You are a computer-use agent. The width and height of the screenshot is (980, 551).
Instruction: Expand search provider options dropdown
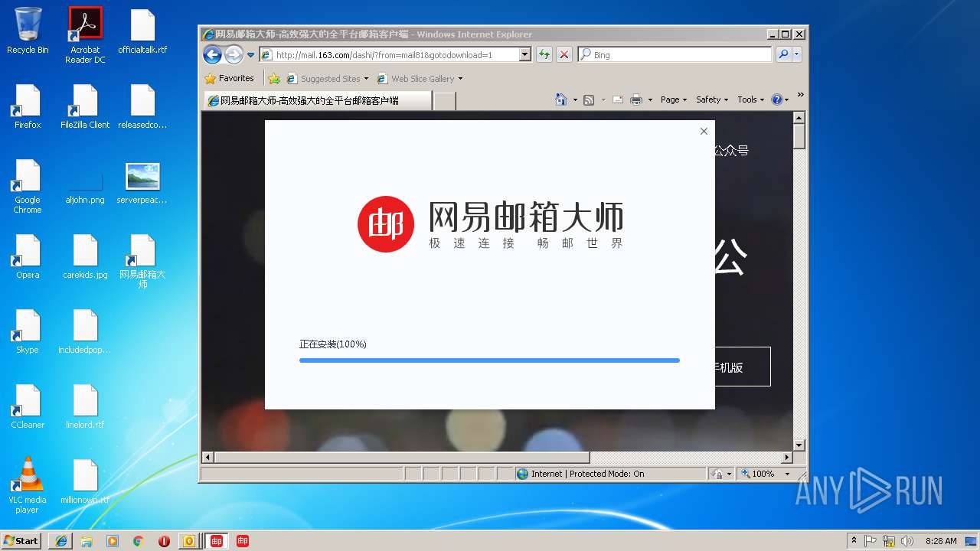coord(797,55)
